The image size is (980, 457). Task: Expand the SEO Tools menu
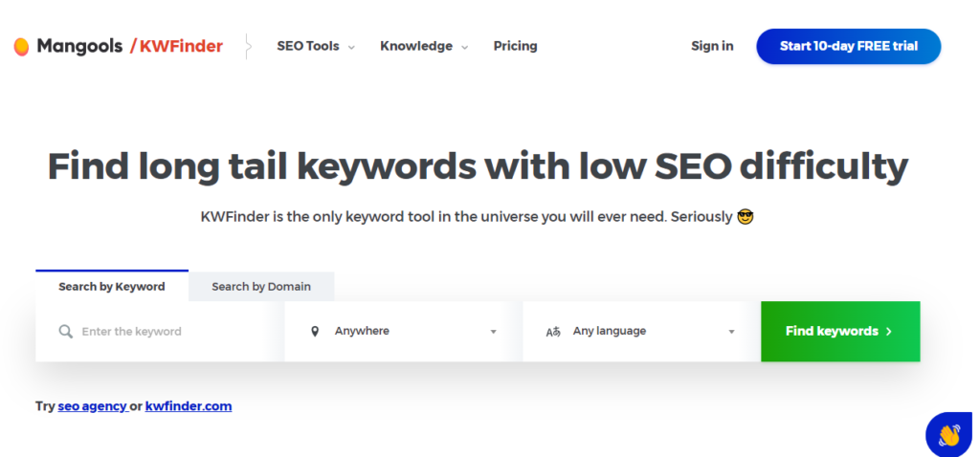[x=315, y=46]
